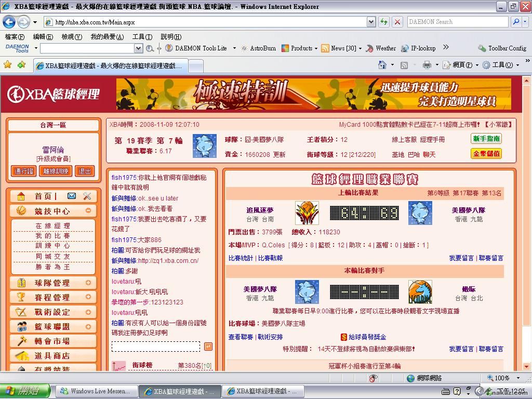The image size is (532, 399).
Task: Click the wrench settings icon beside 首頁
Action: [87, 196]
